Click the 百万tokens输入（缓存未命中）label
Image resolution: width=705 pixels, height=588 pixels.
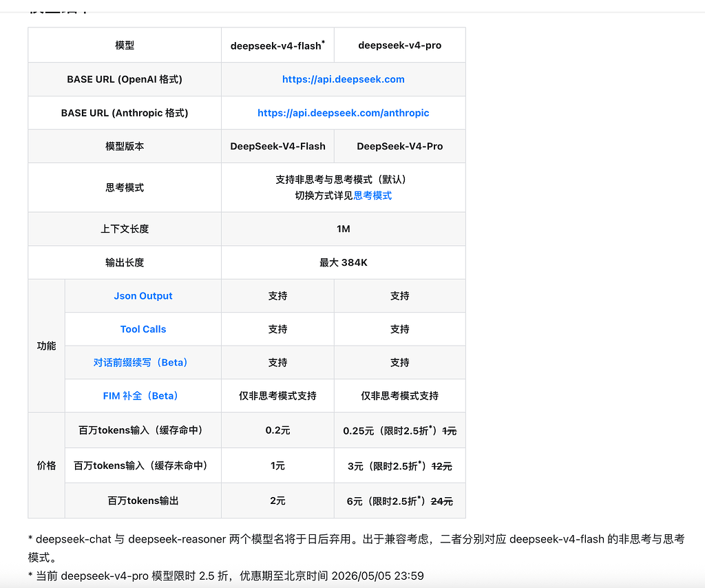pos(140,465)
